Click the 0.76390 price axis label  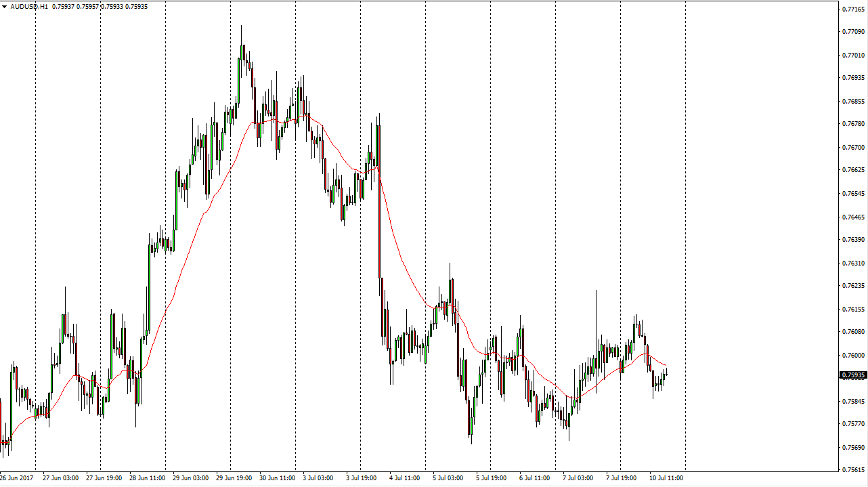coord(853,240)
